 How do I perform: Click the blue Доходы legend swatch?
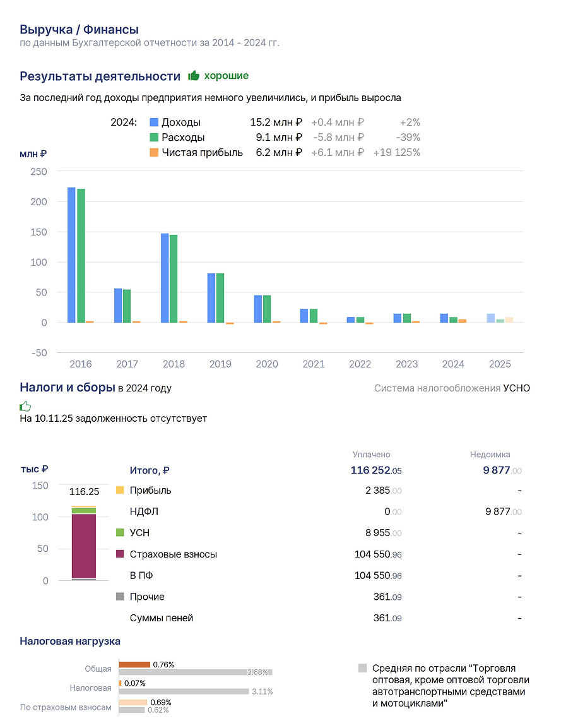coord(154,122)
